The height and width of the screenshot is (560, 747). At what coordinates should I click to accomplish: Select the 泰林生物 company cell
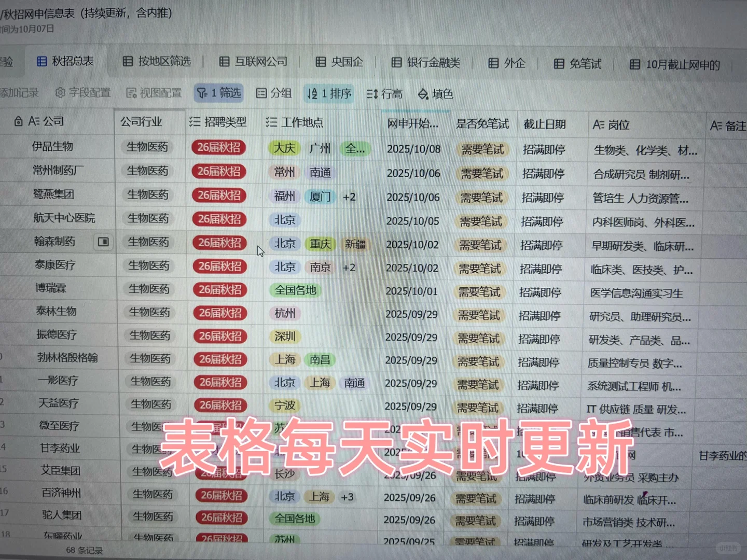pyautogui.click(x=57, y=311)
